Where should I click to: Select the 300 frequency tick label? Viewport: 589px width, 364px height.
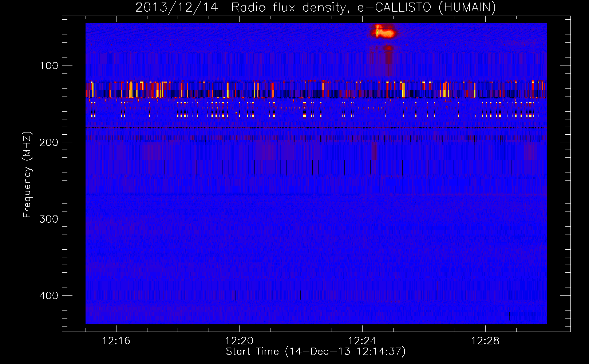tap(49, 219)
